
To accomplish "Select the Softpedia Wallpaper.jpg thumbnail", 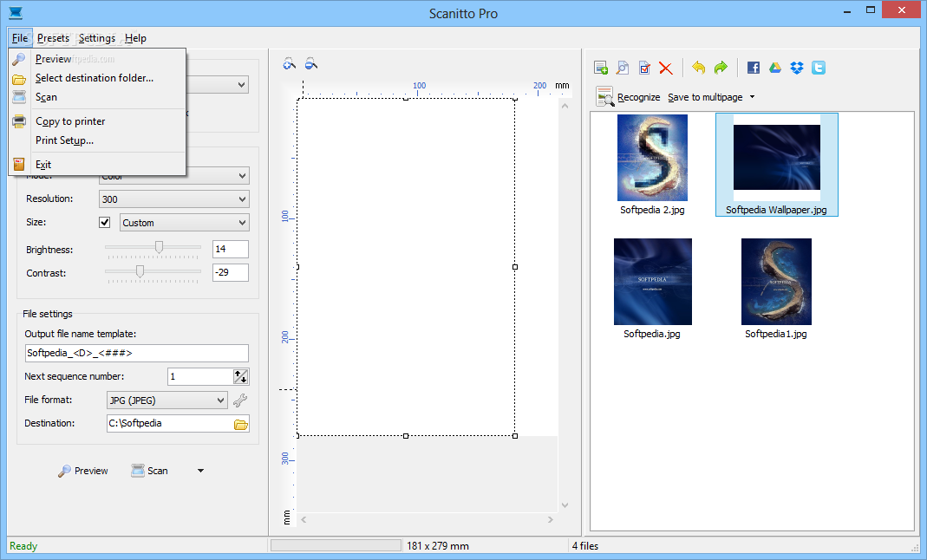I will click(777, 165).
